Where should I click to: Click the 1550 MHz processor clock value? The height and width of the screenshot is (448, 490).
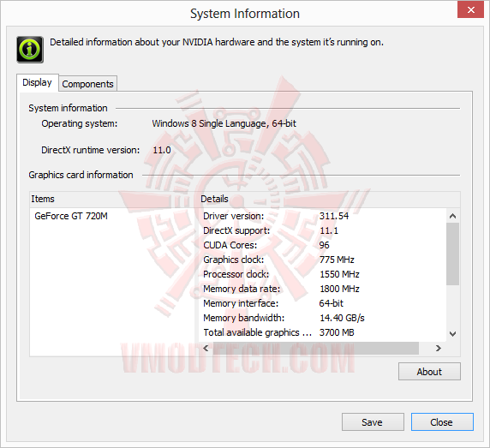click(339, 274)
